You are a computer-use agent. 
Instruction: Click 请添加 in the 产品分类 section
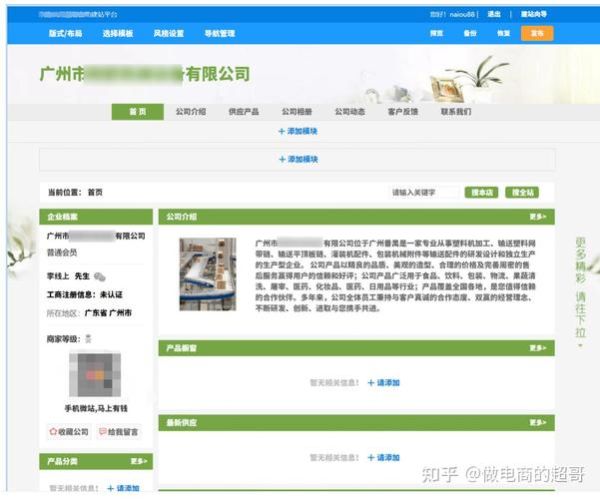123,488
